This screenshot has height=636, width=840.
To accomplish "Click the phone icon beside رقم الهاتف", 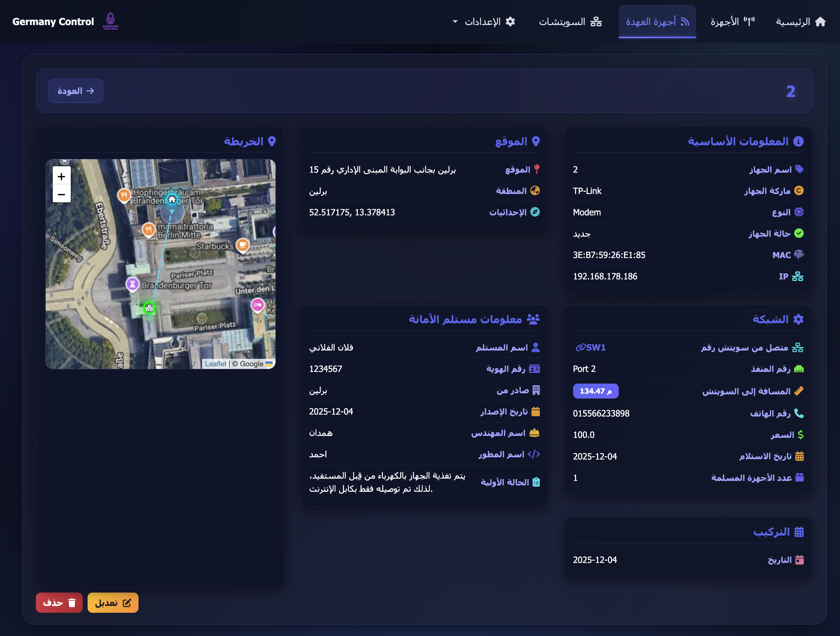I will (x=800, y=414).
